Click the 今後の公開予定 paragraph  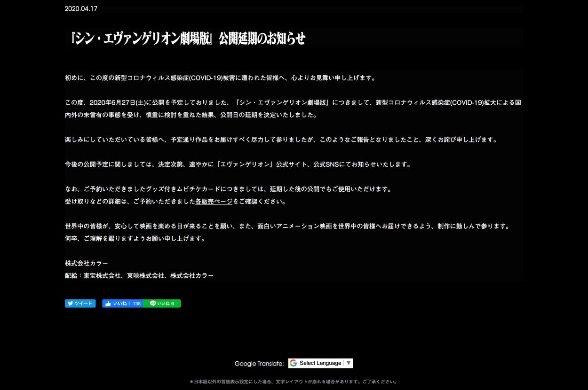pyautogui.click(x=238, y=164)
